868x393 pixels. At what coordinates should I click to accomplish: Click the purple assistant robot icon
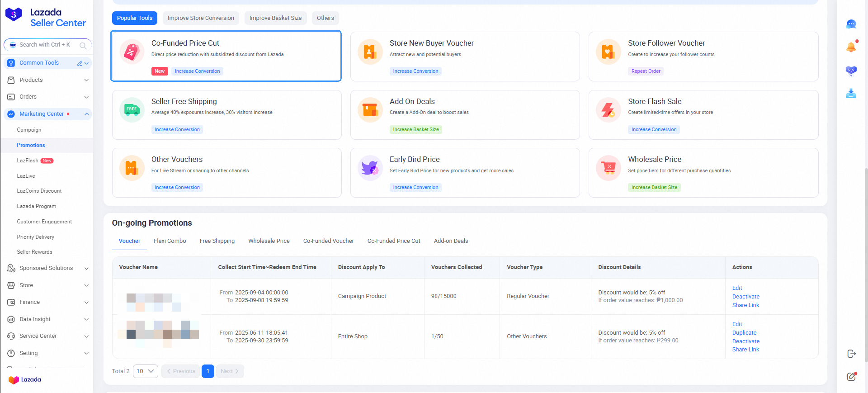tap(851, 71)
